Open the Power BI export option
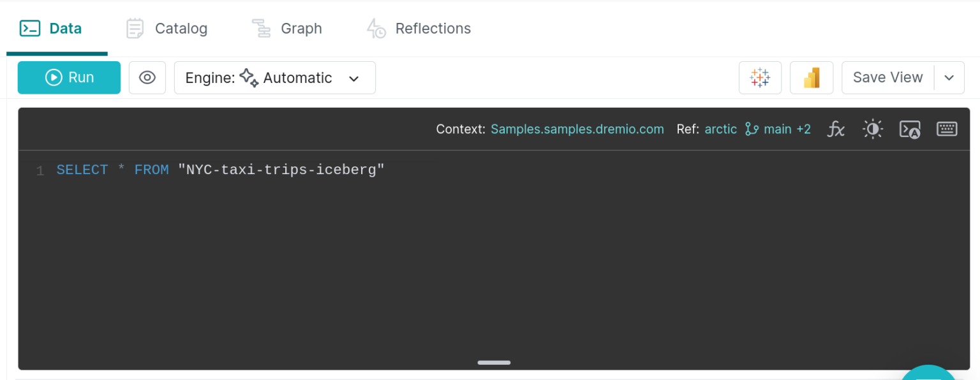This screenshot has height=380, width=980. click(x=812, y=77)
